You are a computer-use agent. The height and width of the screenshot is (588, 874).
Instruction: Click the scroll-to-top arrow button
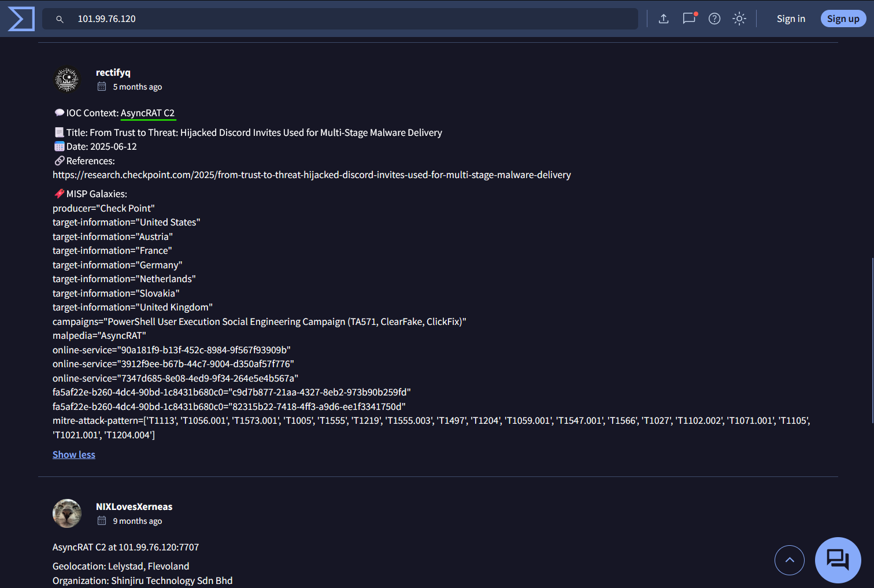point(790,560)
